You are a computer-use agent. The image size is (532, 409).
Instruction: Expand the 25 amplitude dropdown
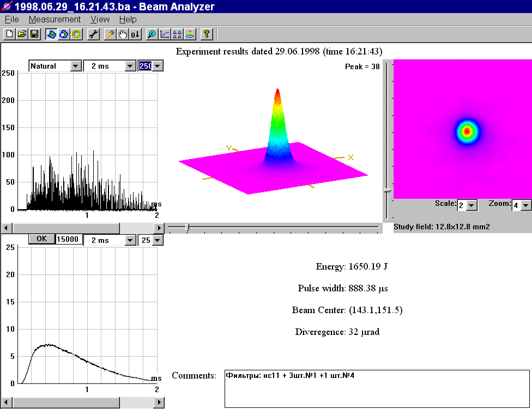[158, 240]
